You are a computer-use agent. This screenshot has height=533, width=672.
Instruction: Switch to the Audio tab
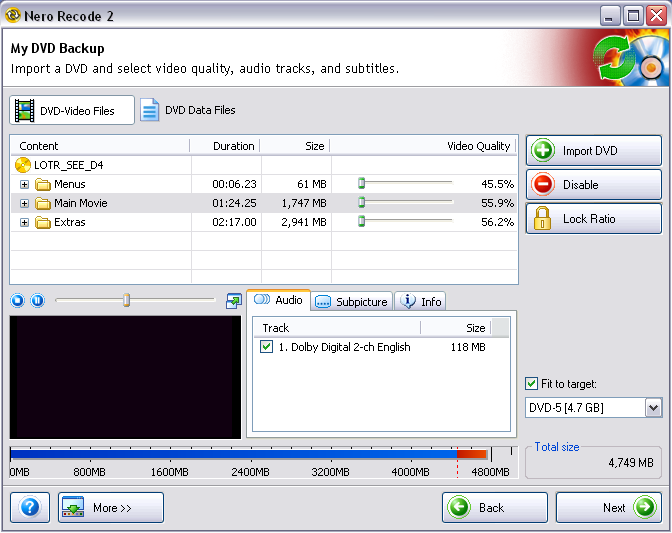point(279,300)
